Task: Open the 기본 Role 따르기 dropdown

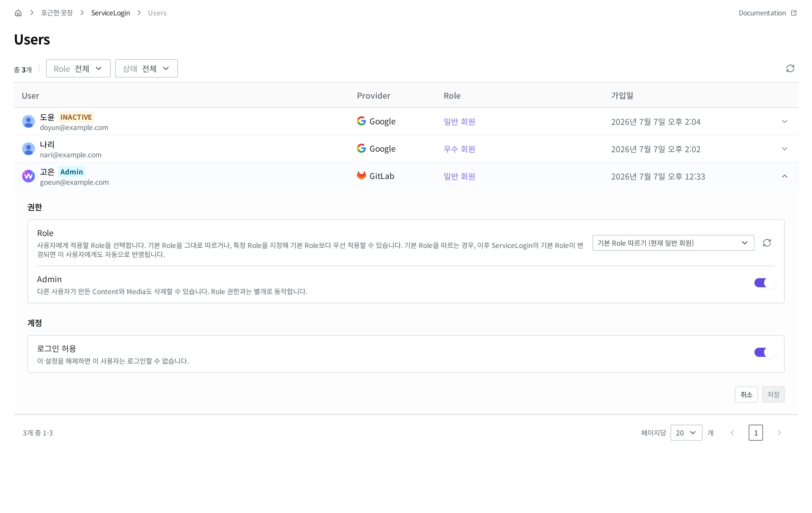Action: click(x=673, y=243)
